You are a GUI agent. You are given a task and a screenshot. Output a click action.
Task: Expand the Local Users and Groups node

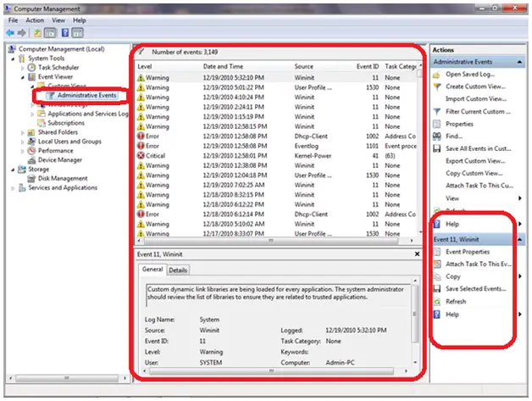[22, 142]
